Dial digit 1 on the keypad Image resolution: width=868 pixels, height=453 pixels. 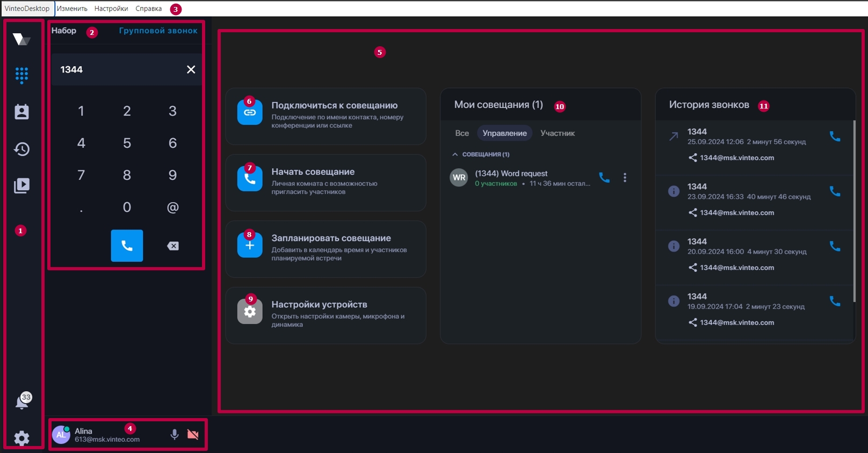tap(81, 111)
